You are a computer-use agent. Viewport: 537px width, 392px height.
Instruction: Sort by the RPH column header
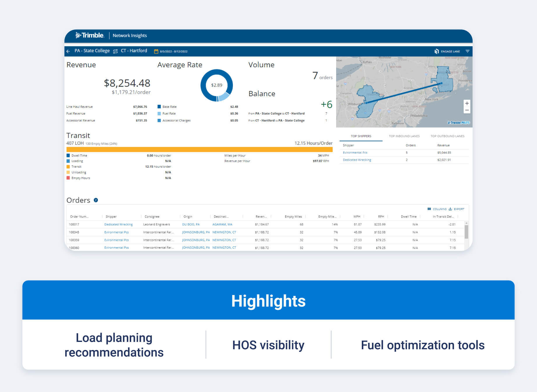pyautogui.click(x=381, y=217)
